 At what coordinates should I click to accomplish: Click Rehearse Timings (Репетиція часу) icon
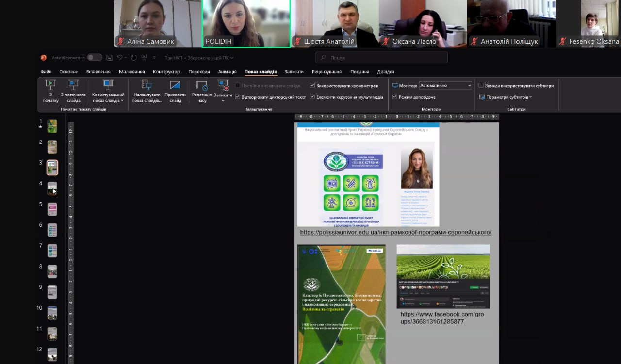pyautogui.click(x=202, y=86)
